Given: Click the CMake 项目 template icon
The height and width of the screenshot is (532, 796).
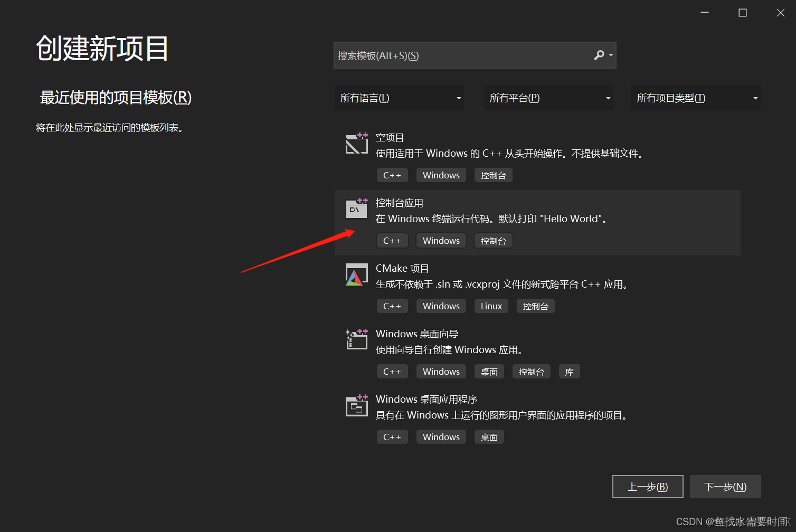Looking at the screenshot, I should 356,274.
